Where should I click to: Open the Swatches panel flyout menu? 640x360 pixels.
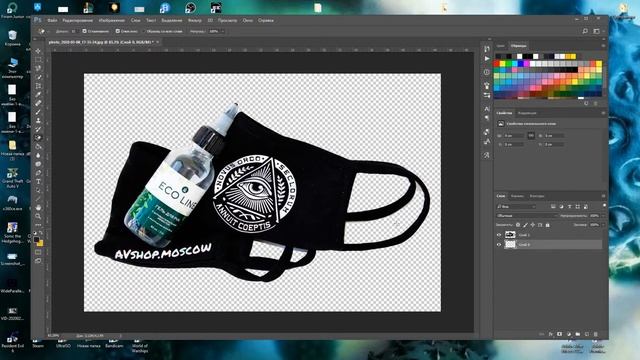point(603,46)
